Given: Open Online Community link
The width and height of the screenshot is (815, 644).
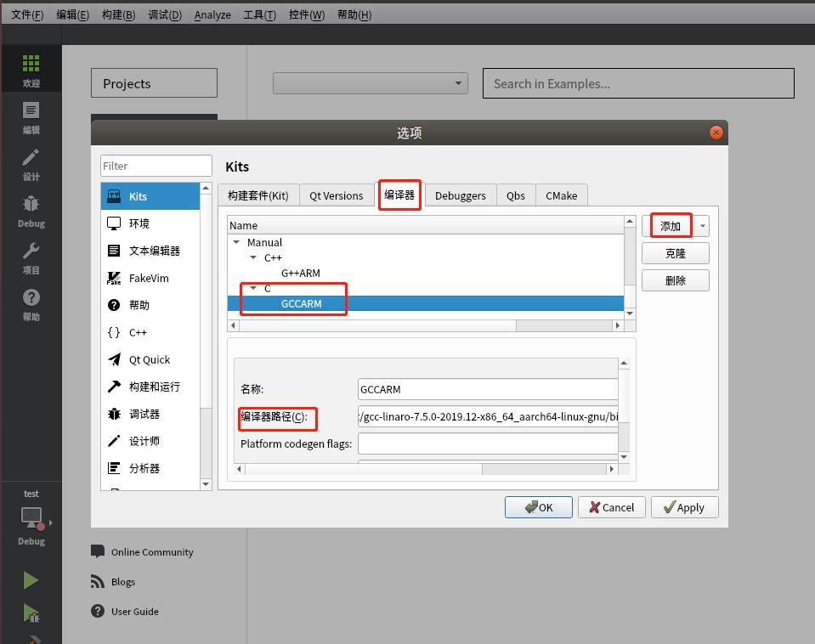Looking at the screenshot, I should click(x=142, y=552).
